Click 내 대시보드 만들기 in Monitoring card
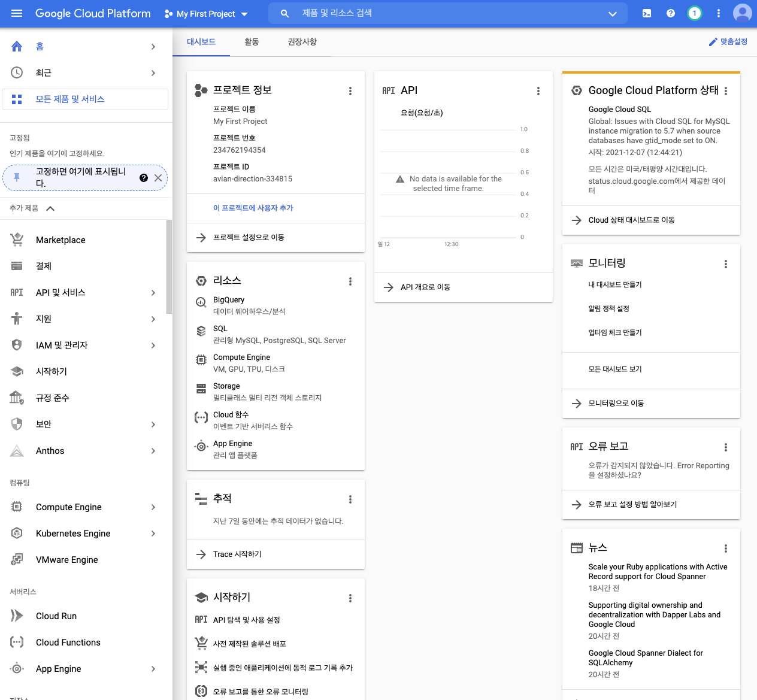Viewport: 757px width, 700px height. pyautogui.click(x=615, y=285)
